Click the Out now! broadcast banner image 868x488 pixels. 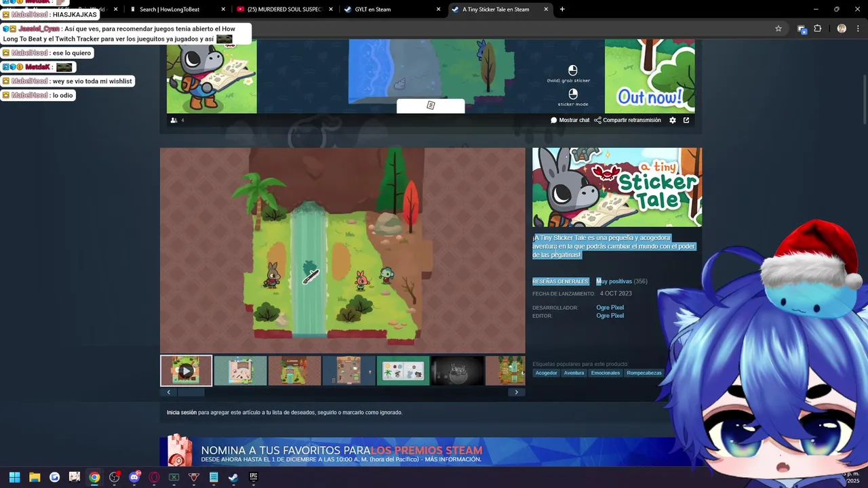point(650,76)
